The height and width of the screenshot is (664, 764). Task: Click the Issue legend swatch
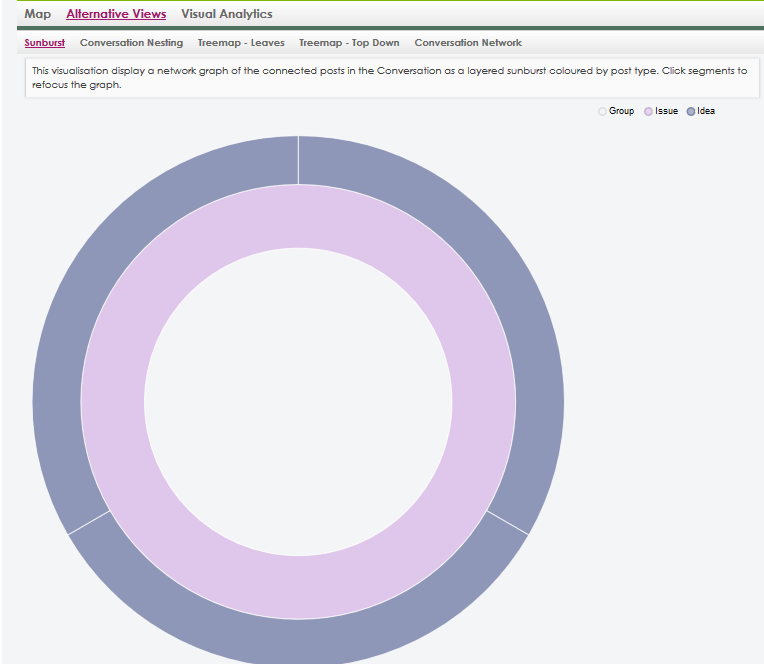click(648, 112)
